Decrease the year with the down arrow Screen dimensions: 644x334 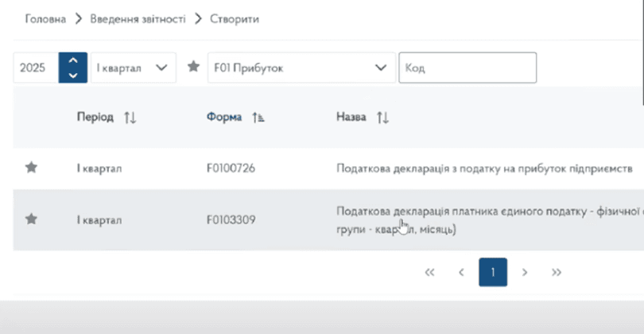tap(73, 76)
